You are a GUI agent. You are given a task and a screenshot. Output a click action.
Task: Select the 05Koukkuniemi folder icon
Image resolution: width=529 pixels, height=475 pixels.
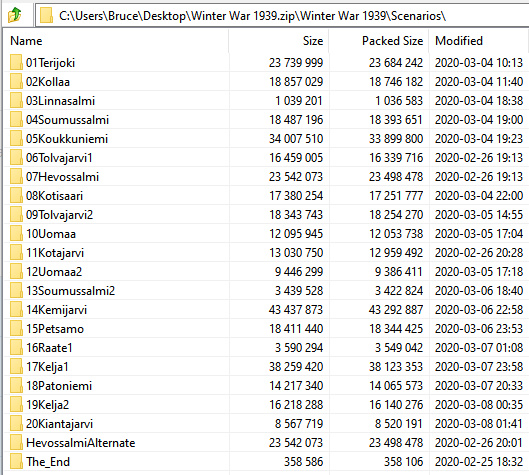[16, 138]
